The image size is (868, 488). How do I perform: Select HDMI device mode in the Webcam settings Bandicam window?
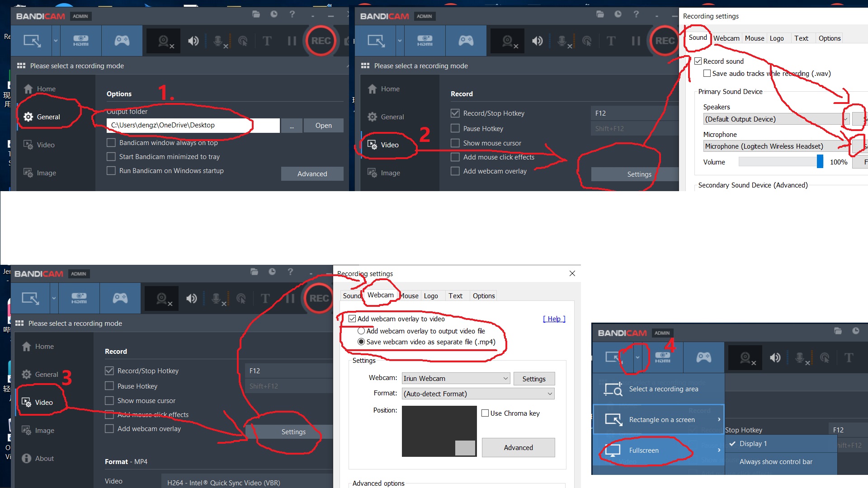(79, 298)
